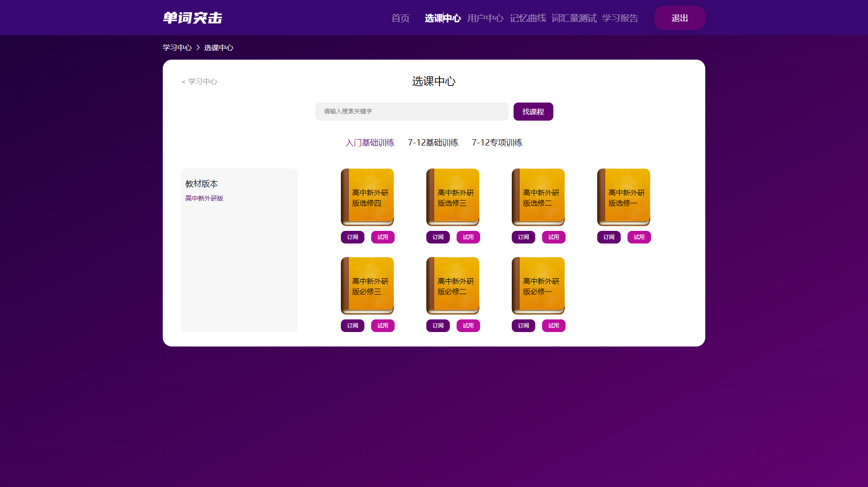This screenshot has width=868, height=487.
Task: Click the 找课程 search button
Action: [533, 112]
